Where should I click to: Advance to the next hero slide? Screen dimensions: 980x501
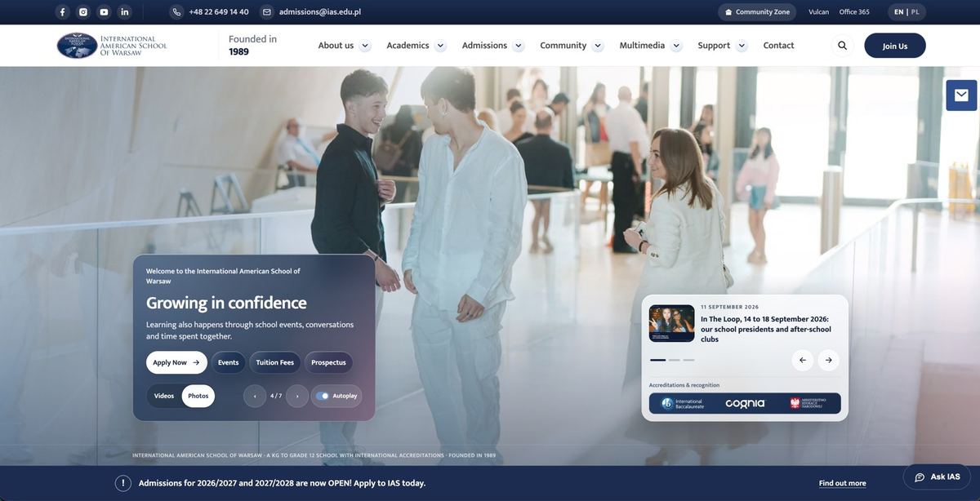click(x=297, y=396)
